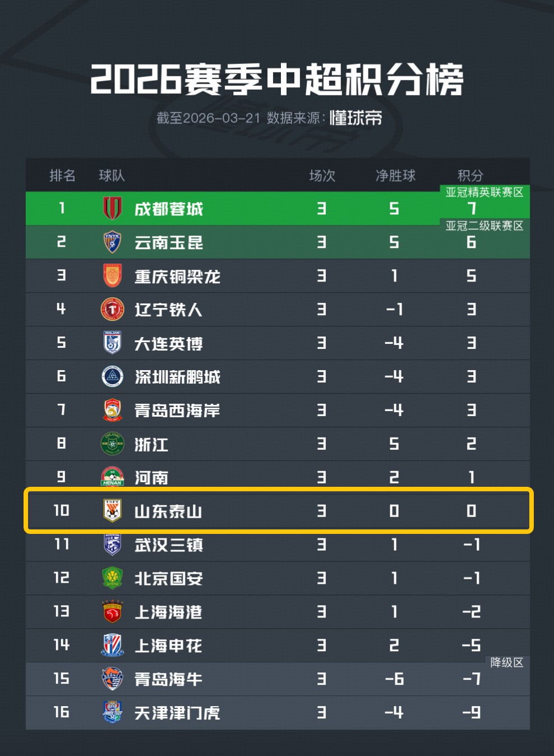Click the Dalian Yingbo (大连英博) shield logo
The width and height of the screenshot is (554, 756).
click(x=112, y=343)
